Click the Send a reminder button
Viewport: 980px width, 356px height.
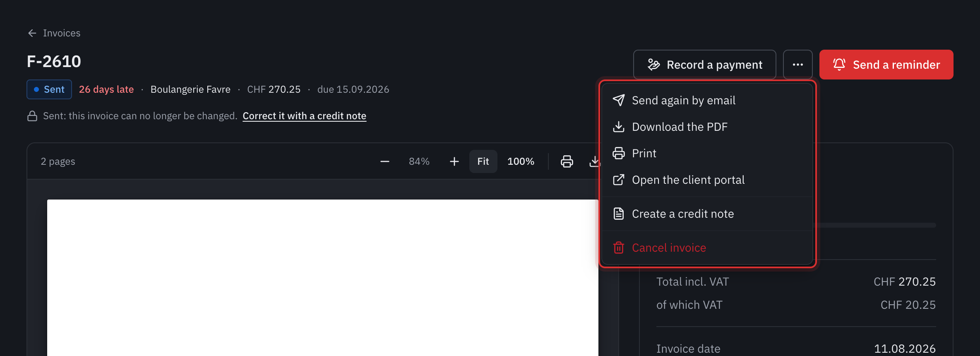[886, 65]
